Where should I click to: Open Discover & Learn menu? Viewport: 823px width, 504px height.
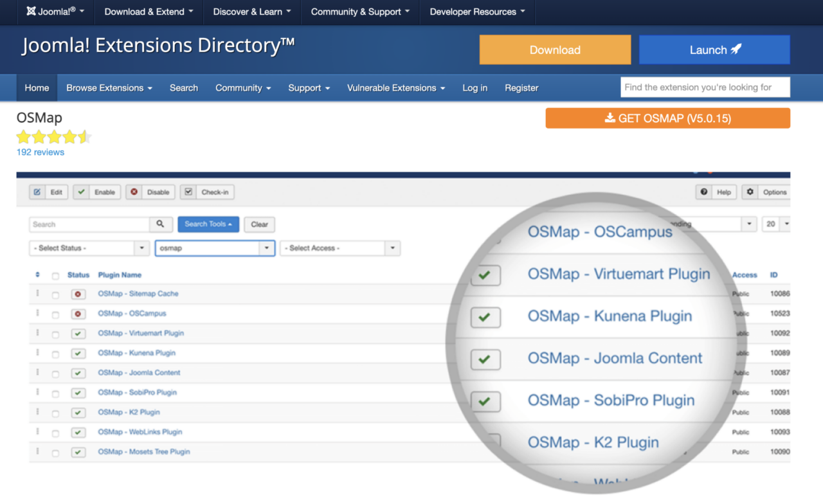click(252, 12)
